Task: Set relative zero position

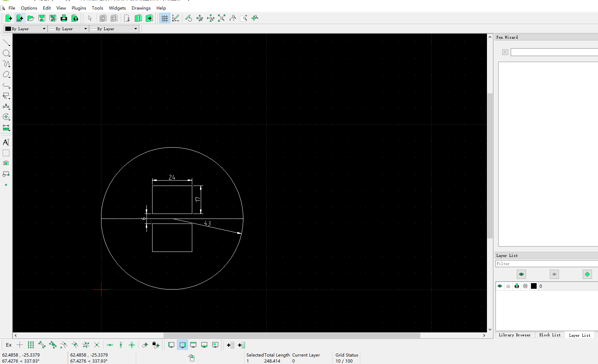Action: [145, 345]
